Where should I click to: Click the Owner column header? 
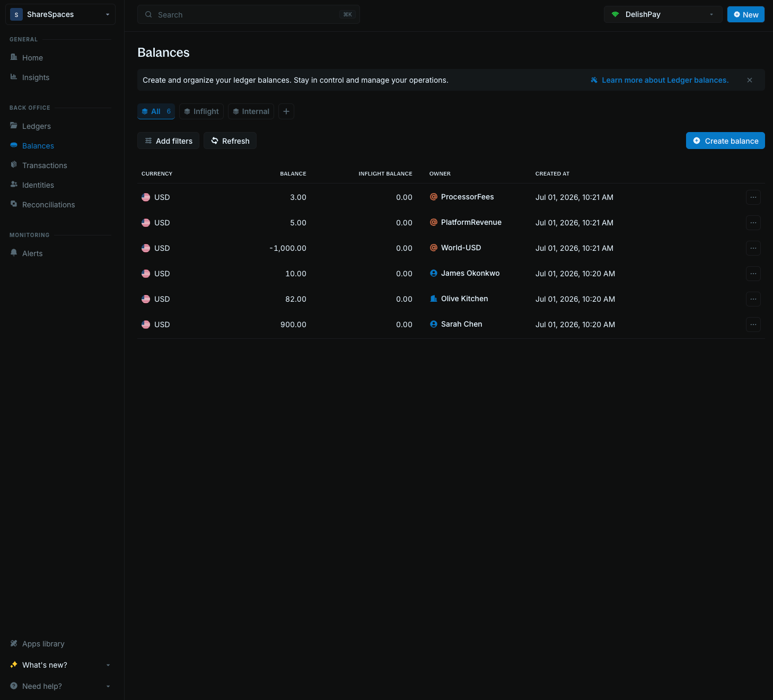(x=440, y=174)
